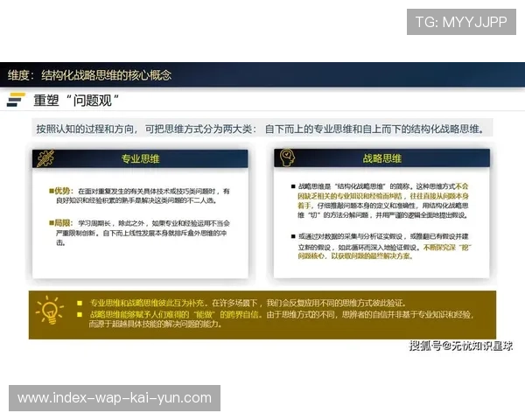This screenshot has width=525, height=420.
Task: Click the 战略思维 card header
Action: coord(382,158)
